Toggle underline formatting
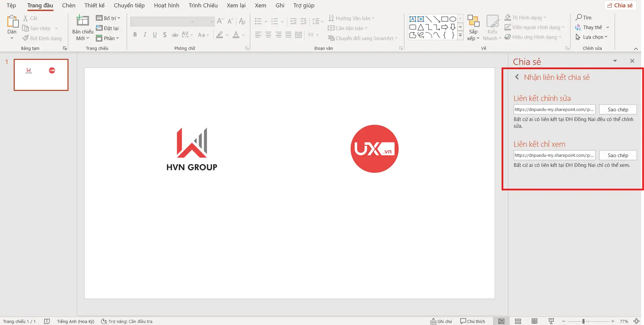The image size is (644, 325). pyautogui.click(x=154, y=34)
